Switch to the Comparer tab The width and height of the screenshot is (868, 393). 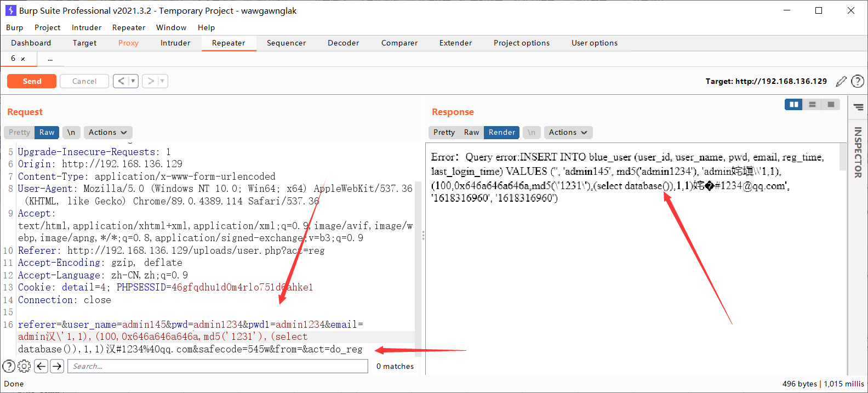399,43
